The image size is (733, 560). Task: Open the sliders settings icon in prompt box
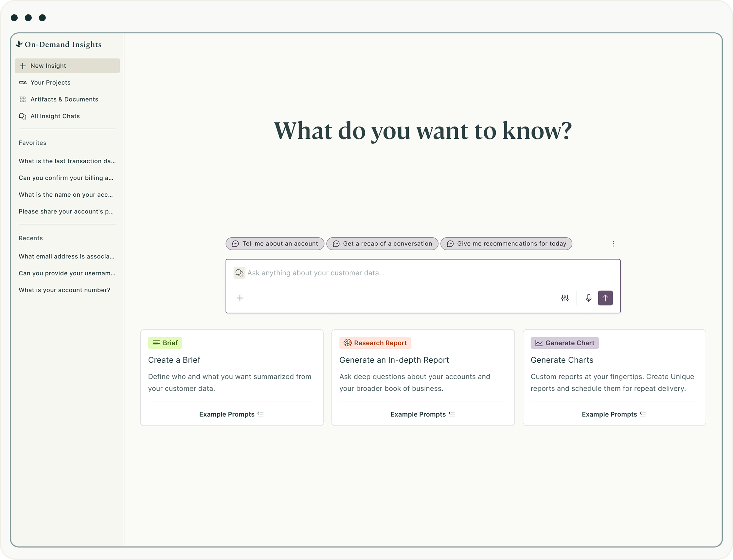[x=565, y=298]
